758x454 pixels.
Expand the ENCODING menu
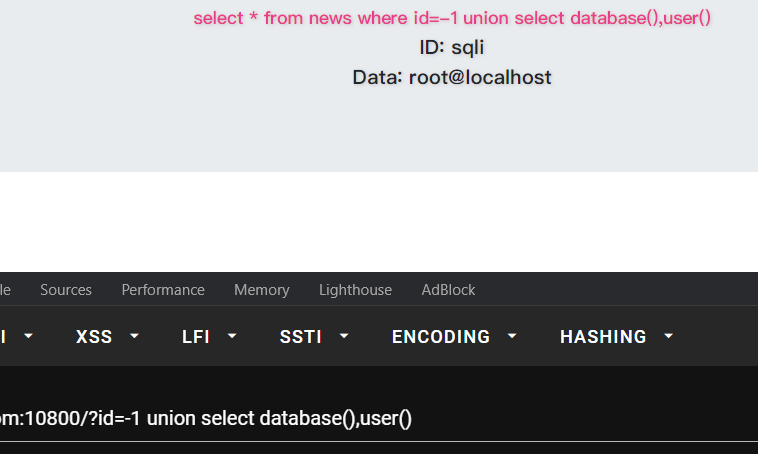454,337
